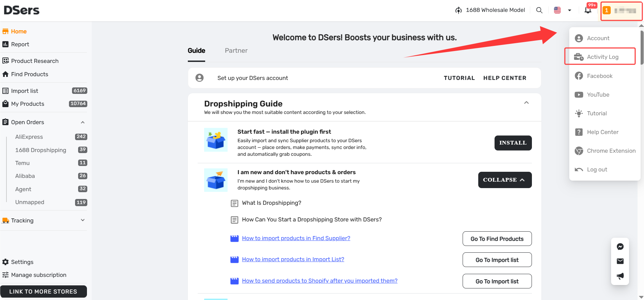Click the Account person icon
The width and height of the screenshot is (644, 300).
pos(579,38)
